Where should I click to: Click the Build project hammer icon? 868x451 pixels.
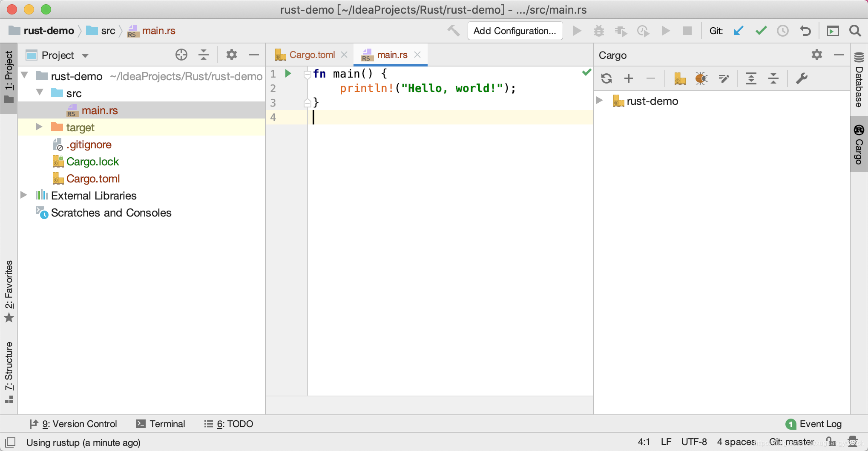454,31
